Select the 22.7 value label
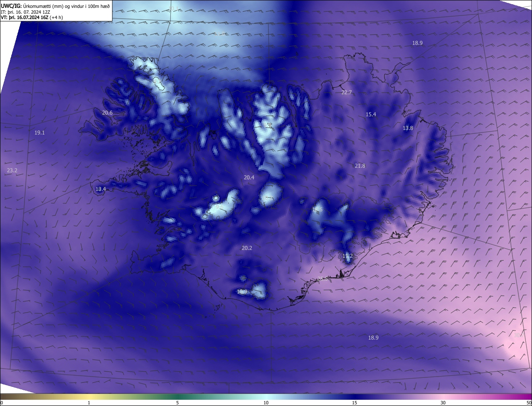532x406 pixels. coord(346,93)
